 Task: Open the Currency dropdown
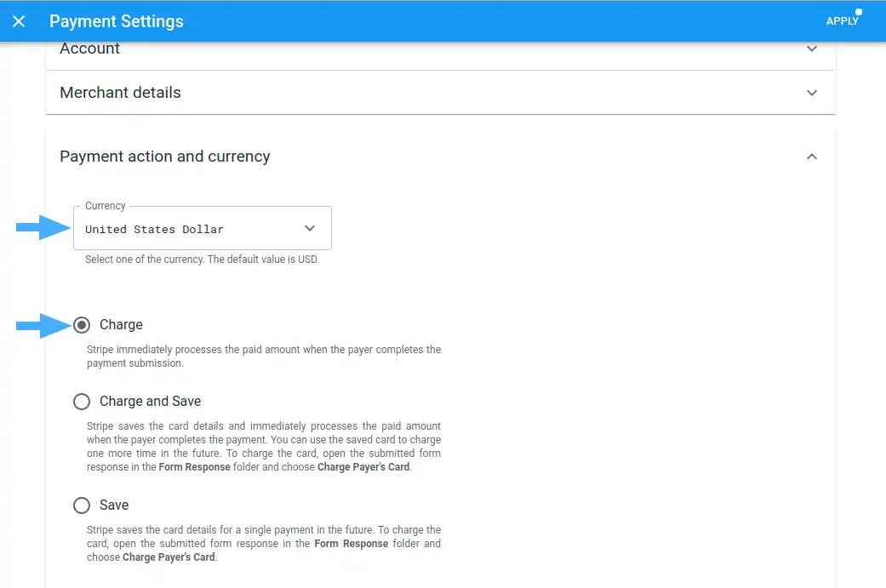pos(203,228)
